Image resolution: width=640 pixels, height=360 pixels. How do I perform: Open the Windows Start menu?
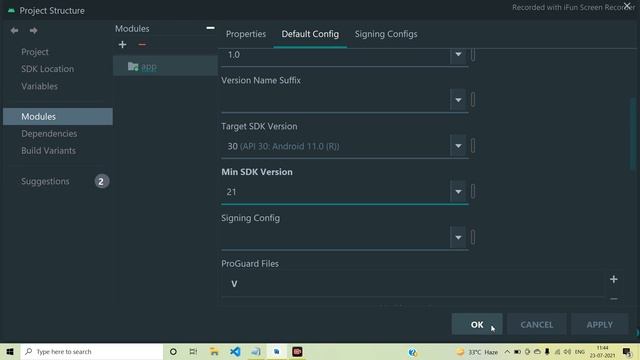coord(10,351)
